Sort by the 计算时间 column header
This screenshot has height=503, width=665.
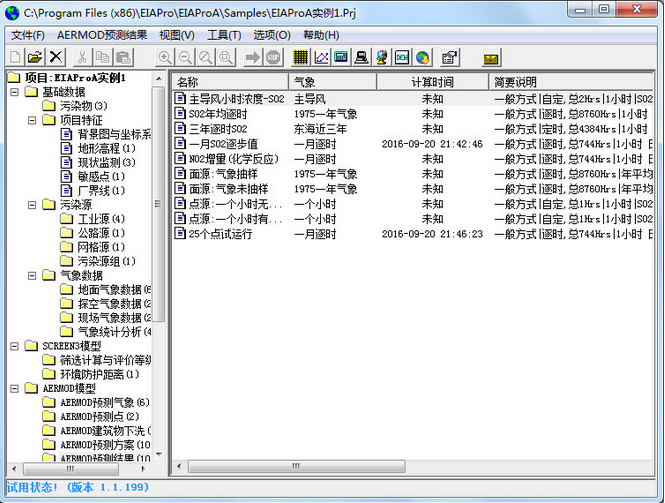(x=433, y=81)
